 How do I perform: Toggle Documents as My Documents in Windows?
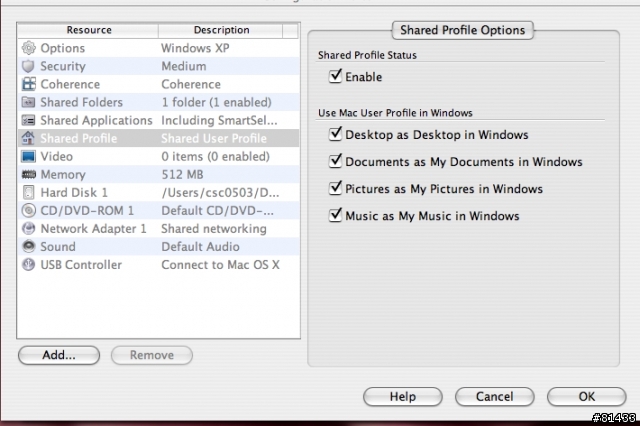click(336, 161)
